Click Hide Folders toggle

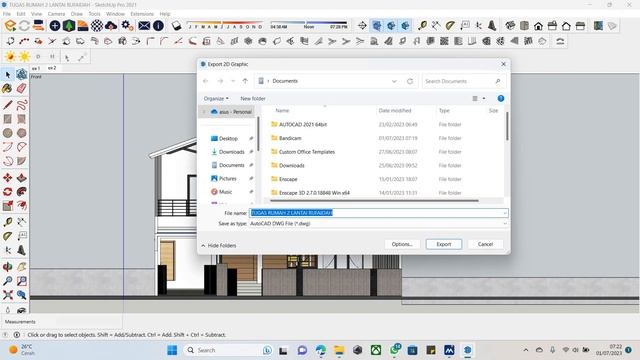219,245
